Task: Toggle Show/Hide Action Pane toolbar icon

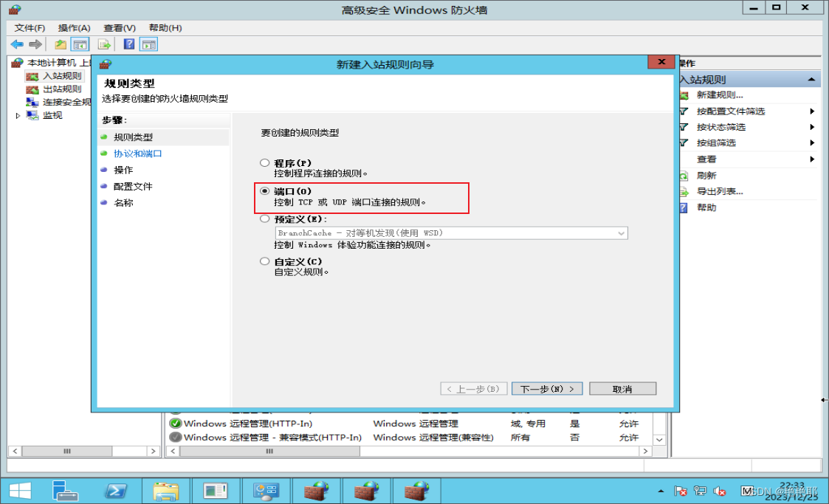Action: point(148,44)
